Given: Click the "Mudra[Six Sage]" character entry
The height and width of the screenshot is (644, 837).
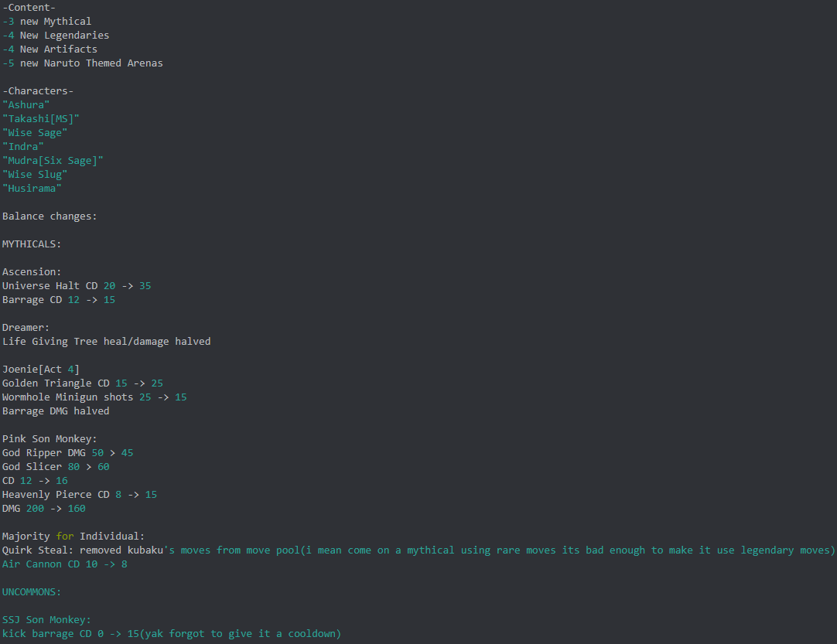Looking at the screenshot, I should 53,161.
